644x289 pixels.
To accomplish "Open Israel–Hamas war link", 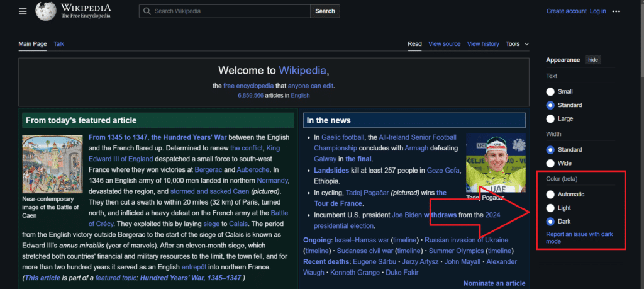I will click(x=362, y=240).
